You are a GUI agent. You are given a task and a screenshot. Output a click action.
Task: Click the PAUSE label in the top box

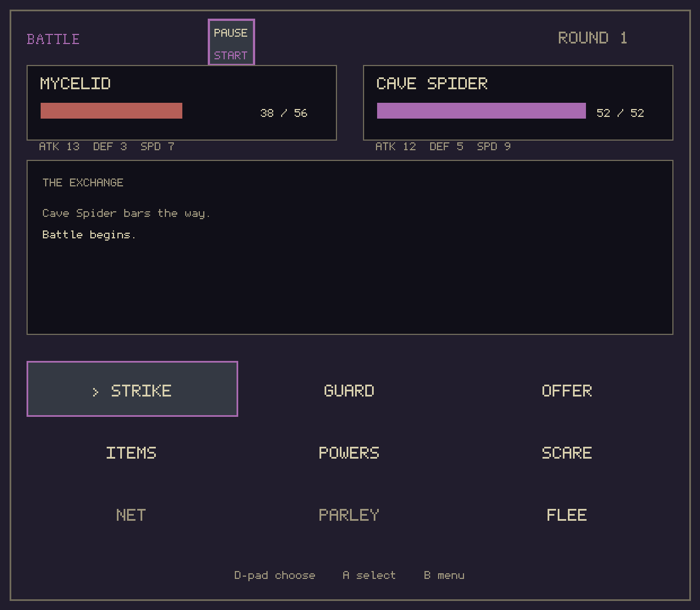point(231,33)
